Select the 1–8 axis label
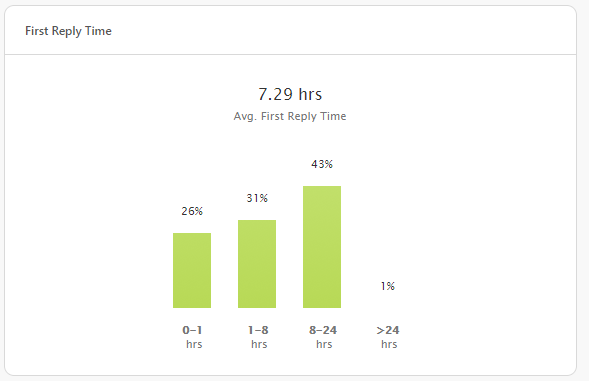The image size is (589, 381). tap(258, 330)
